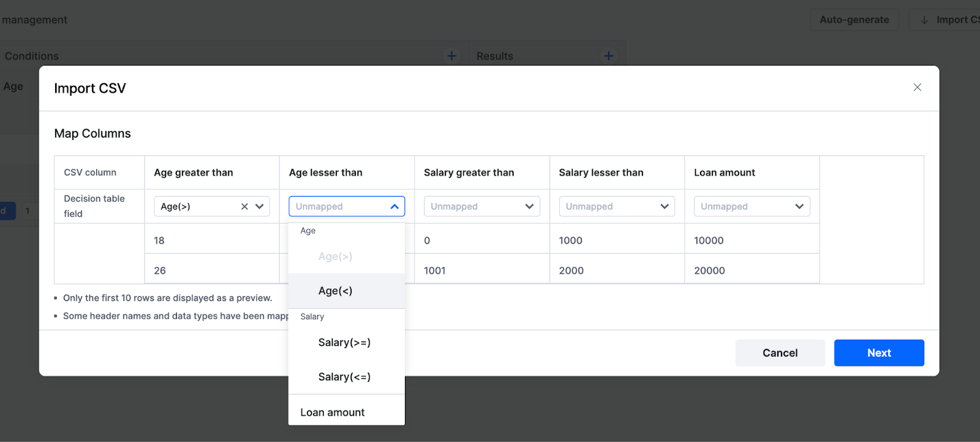Choose Salary(>=) option in the list

[347, 343]
